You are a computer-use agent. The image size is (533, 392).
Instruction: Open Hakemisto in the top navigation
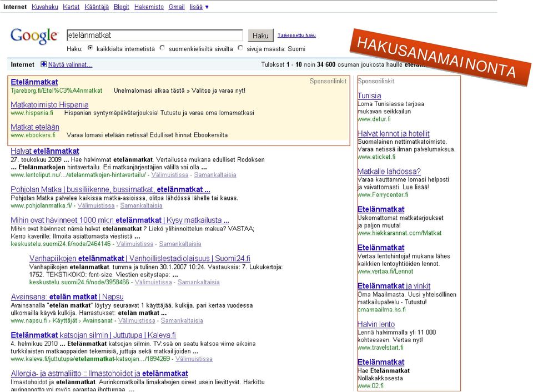[x=149, y=7]
